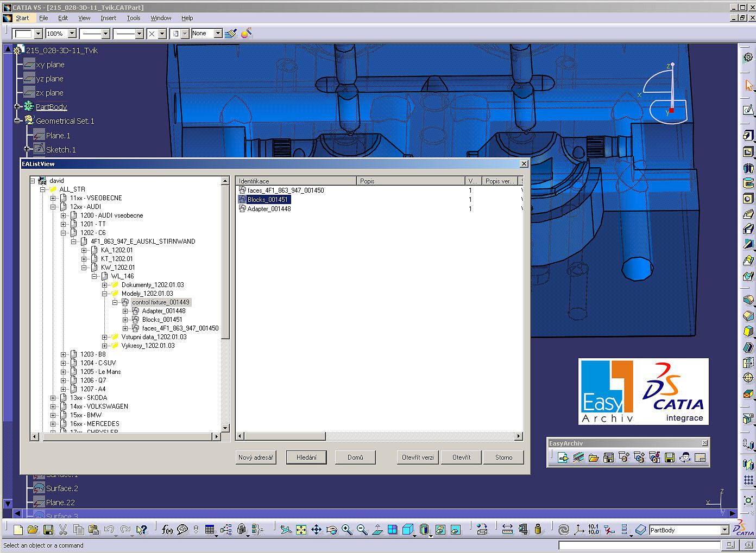Click the brush/painter icon in top toolbar
The height and width of the screenshot is (553, 756).
click(x=231, y=33)
